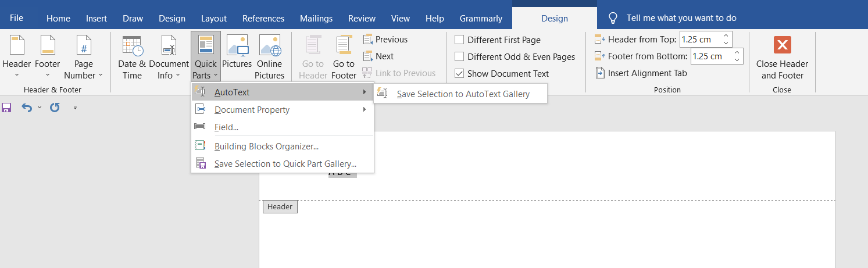
Task: Check Different Odd & Even Pages
Action: coord(459,57)
